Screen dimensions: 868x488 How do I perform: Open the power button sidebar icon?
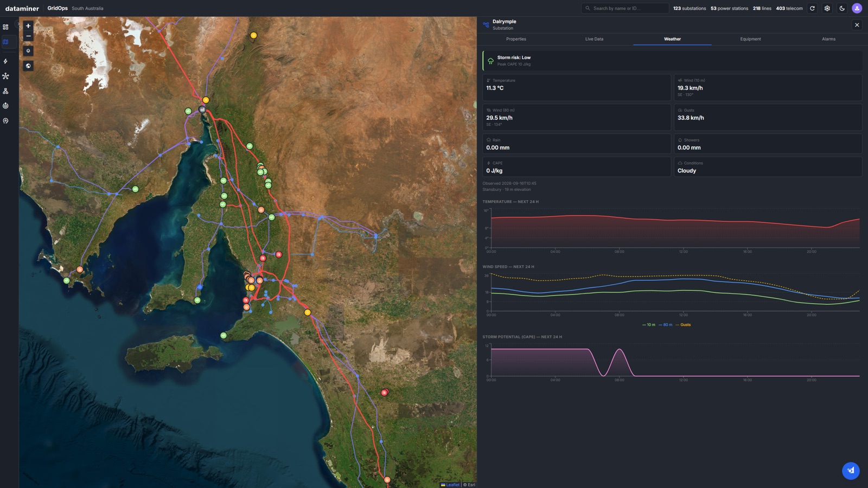pyautogui.click(x=5, y=106)
